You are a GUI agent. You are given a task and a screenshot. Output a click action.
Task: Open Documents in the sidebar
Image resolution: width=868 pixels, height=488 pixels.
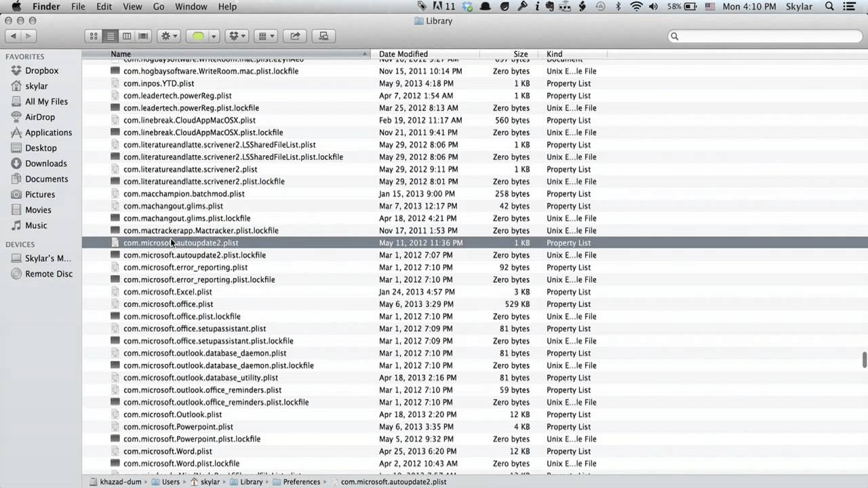(46, 179)
